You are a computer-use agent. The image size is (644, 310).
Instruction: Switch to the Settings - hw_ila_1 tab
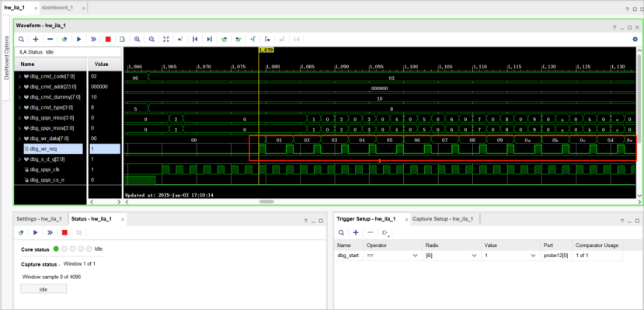click(39, 219)
